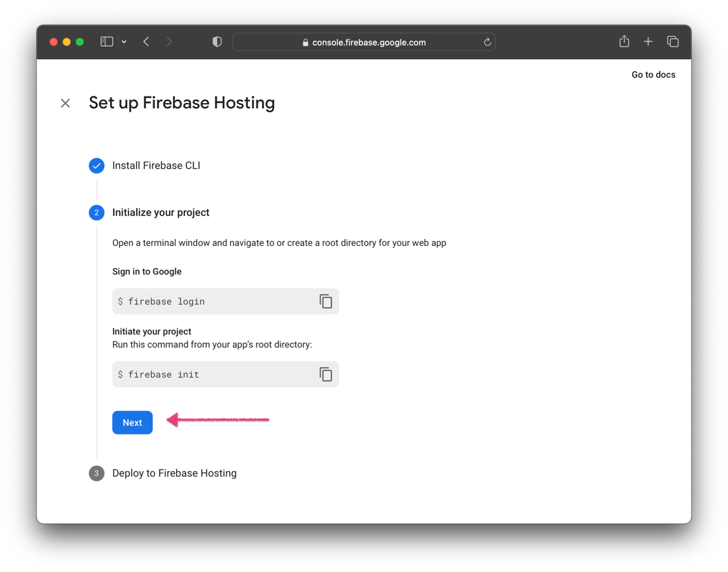The width and height of the screenshot is (728, 572).
Task: Select the Initialize your project step
Action: (x=160, y=213)
